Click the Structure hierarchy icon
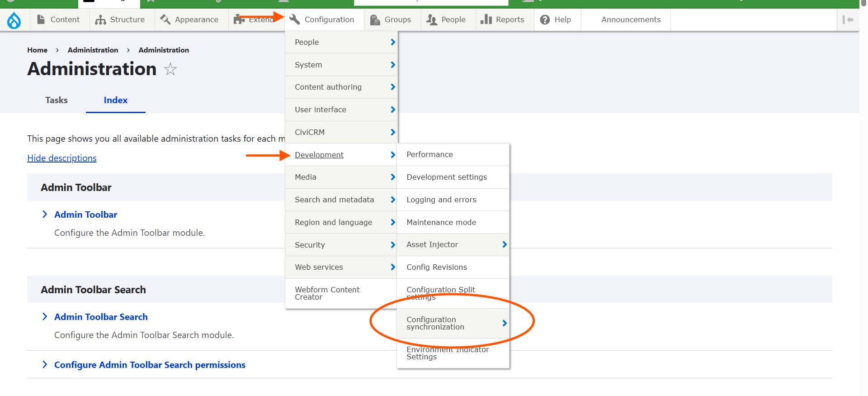This screenshot has height=396, width=868. (100, 19)
